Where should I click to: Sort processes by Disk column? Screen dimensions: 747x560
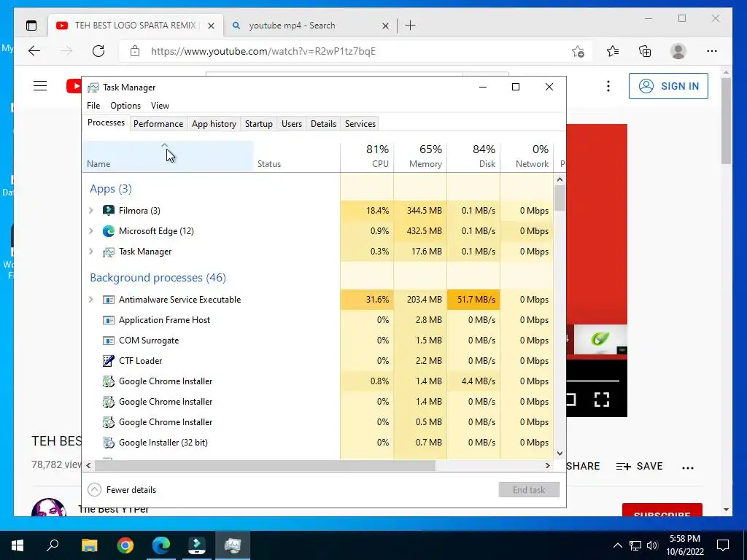coord(474,157)
